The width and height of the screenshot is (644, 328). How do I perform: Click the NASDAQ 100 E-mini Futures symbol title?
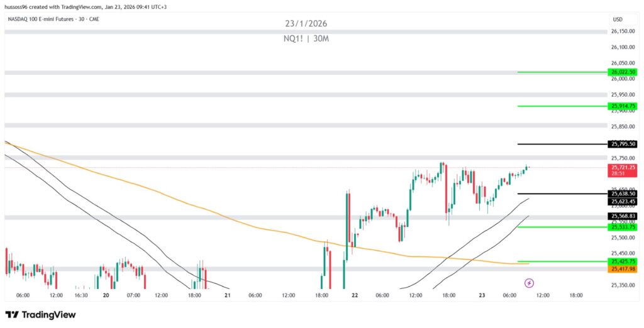(53, 19)
